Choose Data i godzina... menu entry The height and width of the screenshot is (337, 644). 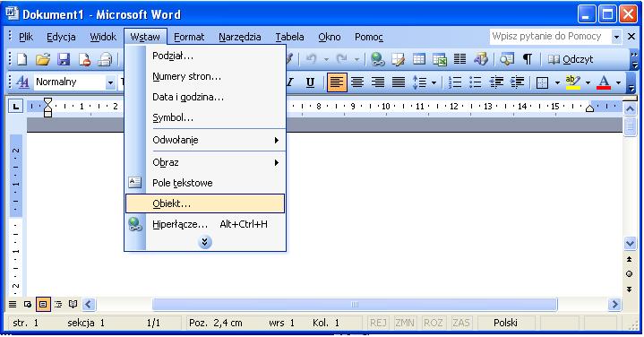(x=205, y=97)
